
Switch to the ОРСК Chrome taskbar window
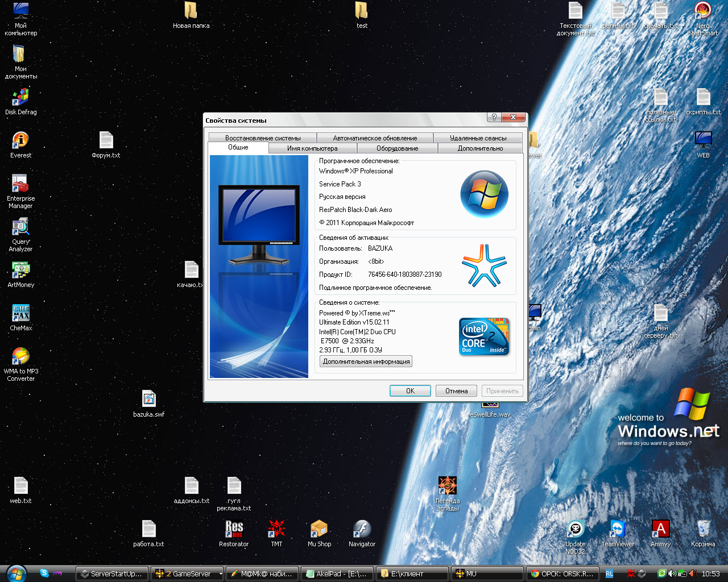pos(562,574)
